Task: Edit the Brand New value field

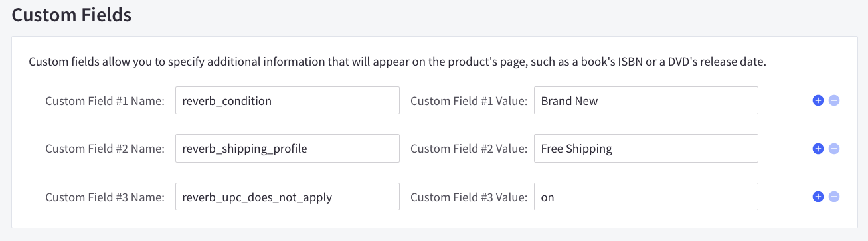Action: (646, 101)
